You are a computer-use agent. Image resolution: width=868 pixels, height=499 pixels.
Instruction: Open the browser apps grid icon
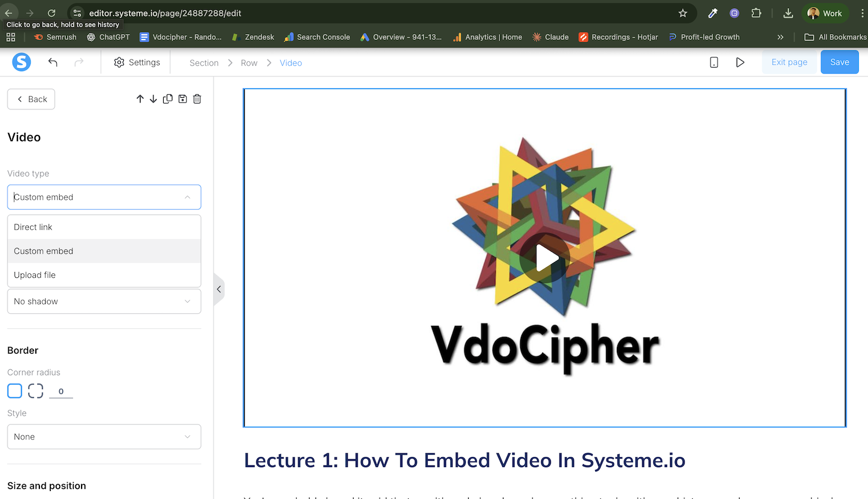click(x=10, y=37)
